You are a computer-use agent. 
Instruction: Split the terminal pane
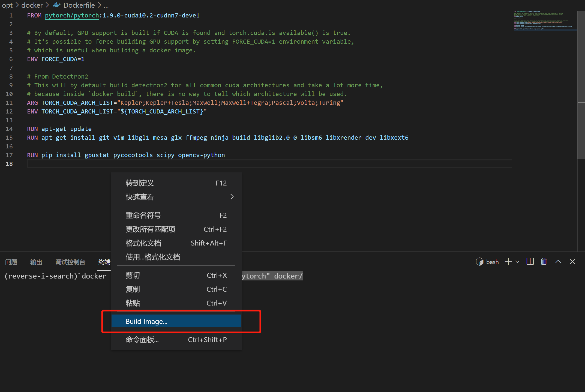[530, 262]
